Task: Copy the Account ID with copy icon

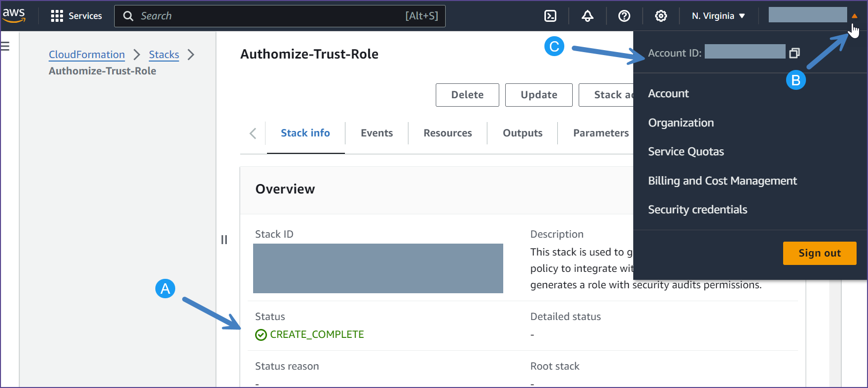Action: click(795, 53)
